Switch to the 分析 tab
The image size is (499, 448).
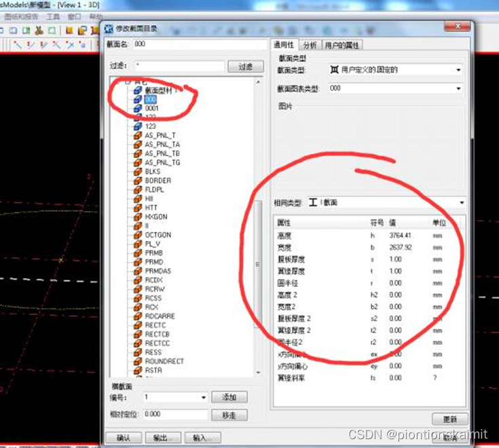pyautogui.click(x=310, y=45)
